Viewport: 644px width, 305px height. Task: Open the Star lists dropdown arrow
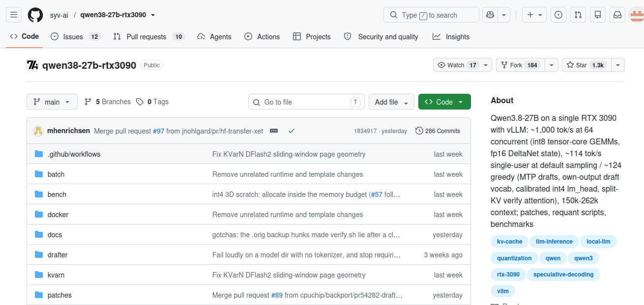point(618,65)
